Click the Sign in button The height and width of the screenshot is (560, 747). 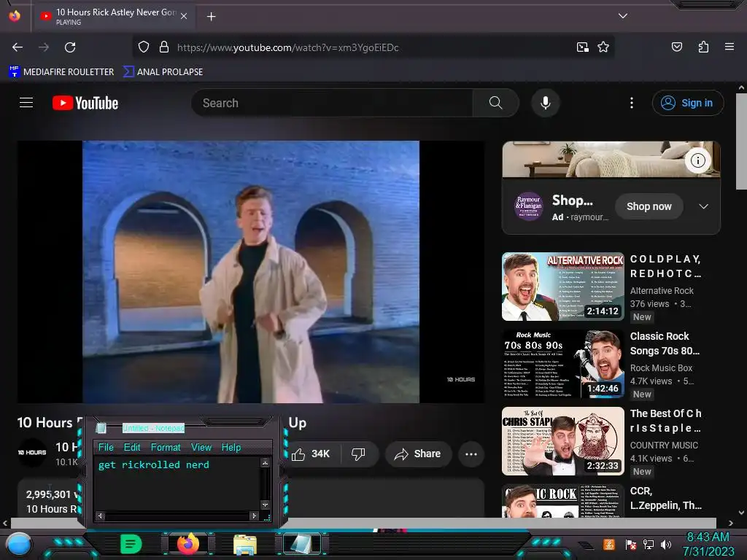(688, 103)
